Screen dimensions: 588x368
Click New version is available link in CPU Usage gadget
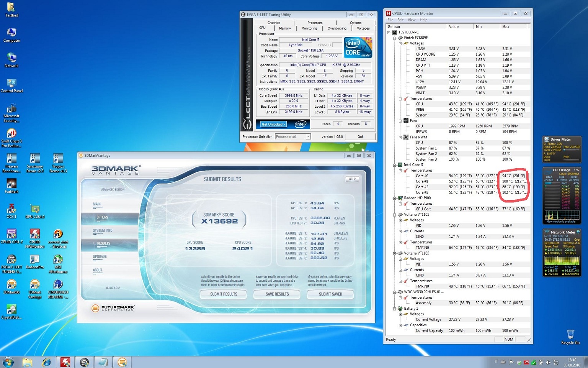pyautogui.click(x=561, y=222)
